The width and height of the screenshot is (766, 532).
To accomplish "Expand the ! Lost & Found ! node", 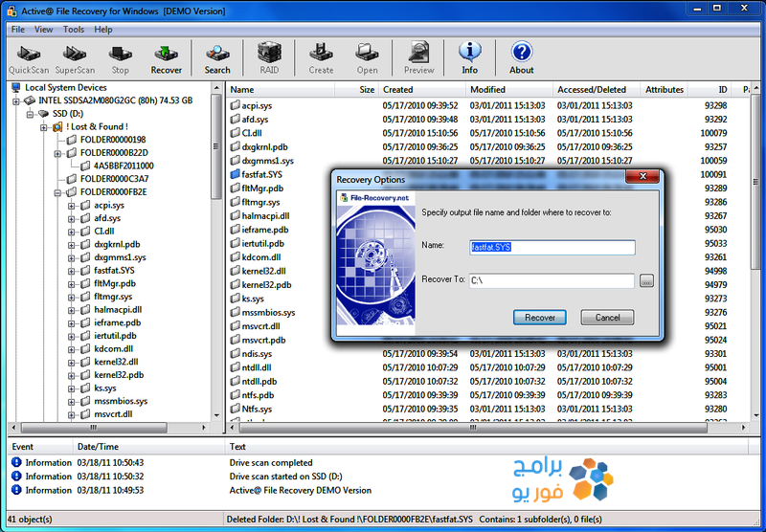I will pyautogui.click(x=43, y=127).
